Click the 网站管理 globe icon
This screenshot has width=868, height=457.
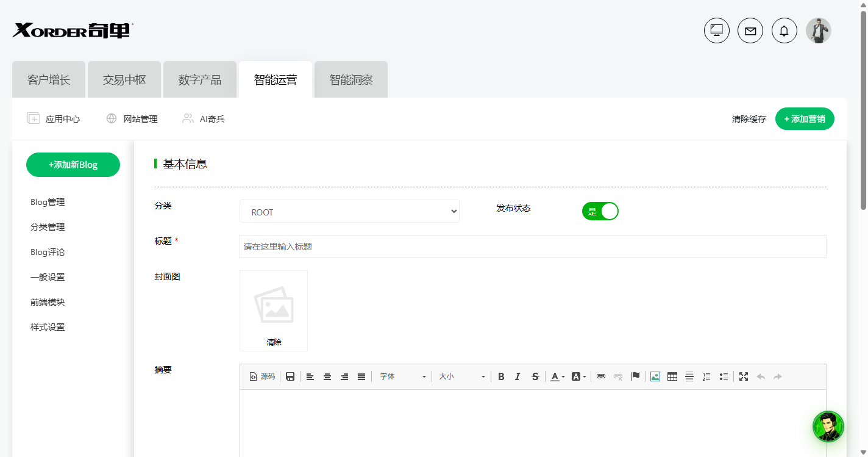click(112, 118)
